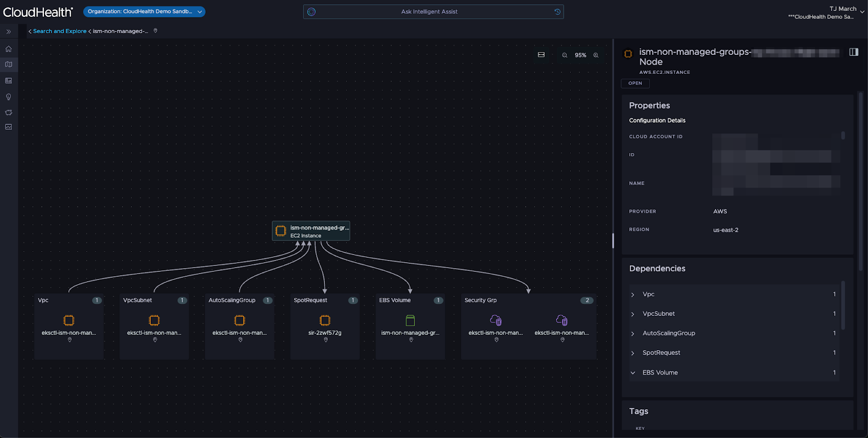Toggle the graph layout view icon
The image size is (868, 438).
[541, 55]
